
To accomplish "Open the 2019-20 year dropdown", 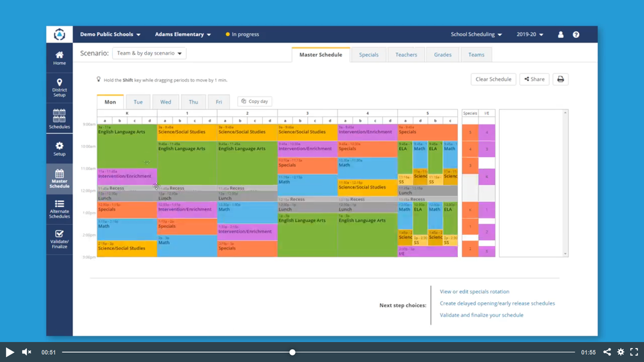I will 530,35.
